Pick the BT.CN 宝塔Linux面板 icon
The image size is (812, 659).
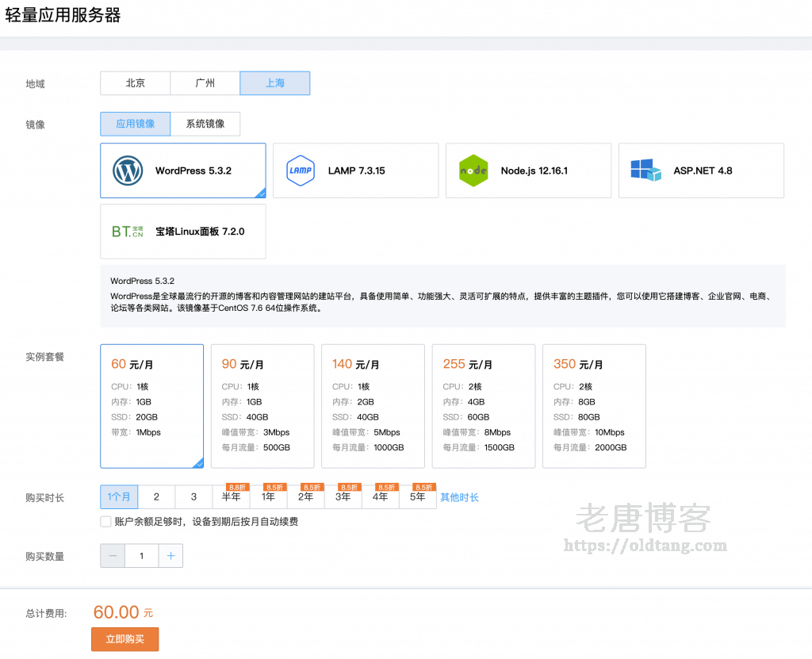[128, 232]
